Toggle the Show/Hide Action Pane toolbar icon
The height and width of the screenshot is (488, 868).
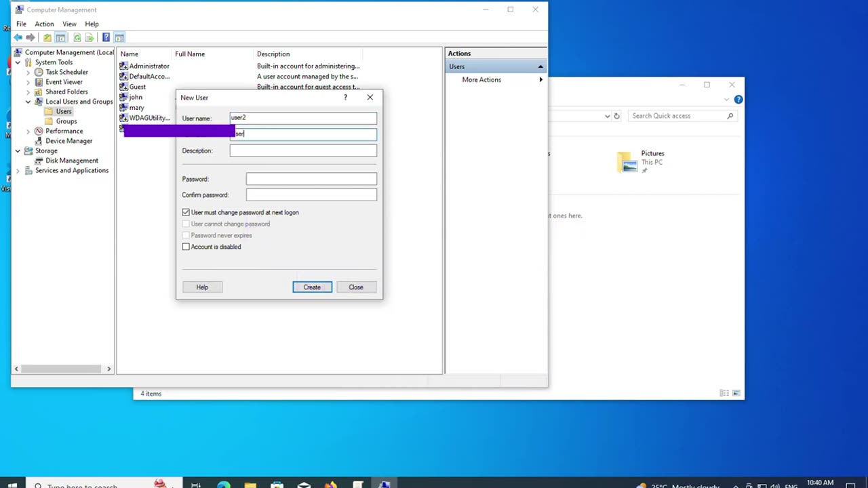click(119, 37)
